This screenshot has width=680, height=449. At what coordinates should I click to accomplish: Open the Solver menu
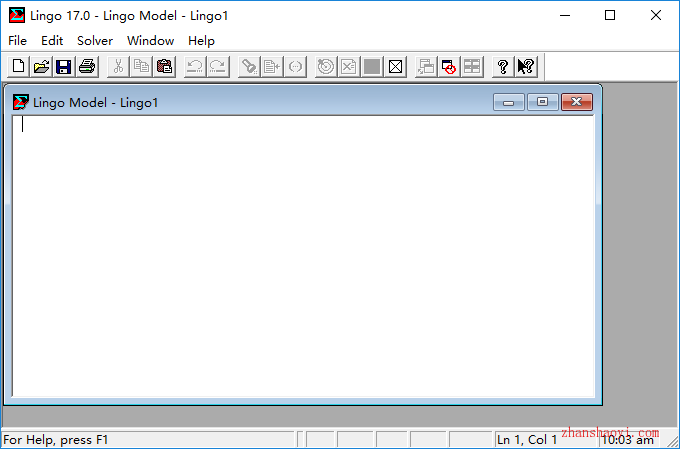[95, 41]
